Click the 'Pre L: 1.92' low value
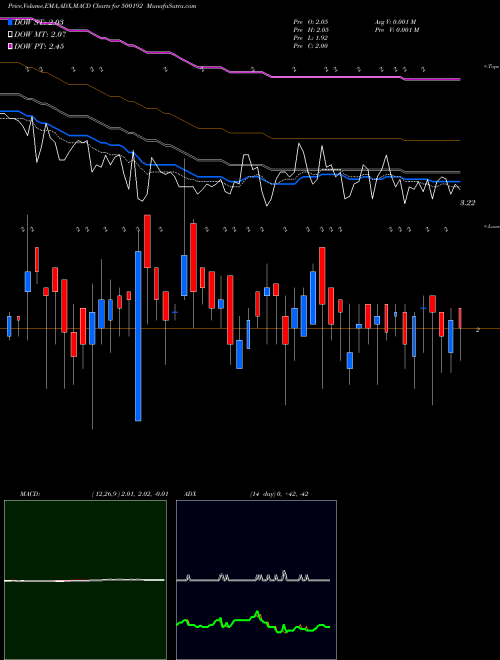Screen dimensions: 500x660 pos(311,38)
